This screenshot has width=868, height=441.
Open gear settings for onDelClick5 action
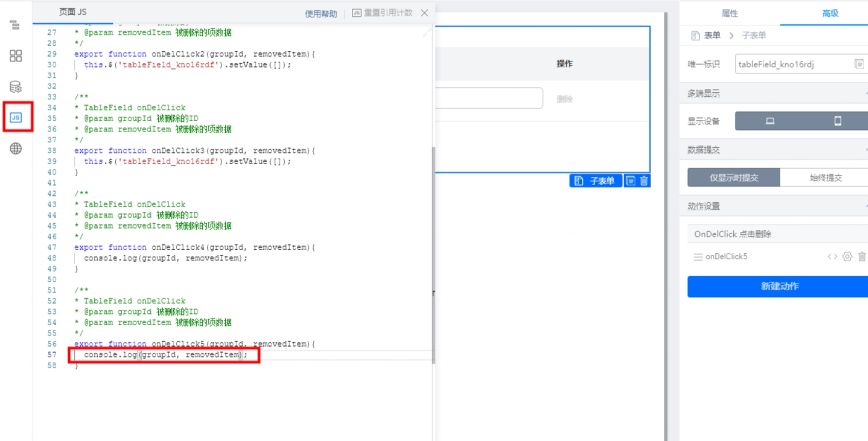(x=847, y=257)
